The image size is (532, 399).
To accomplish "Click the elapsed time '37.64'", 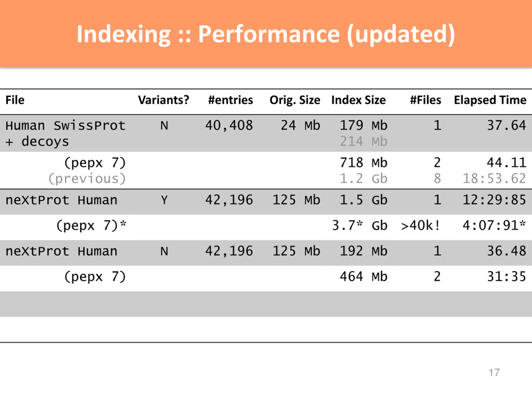I will [506, 126].
